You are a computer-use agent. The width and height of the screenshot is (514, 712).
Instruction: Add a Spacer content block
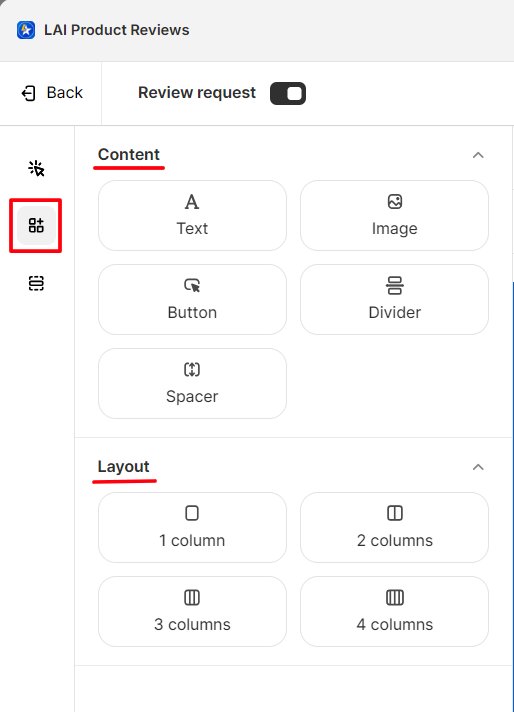[192, 383]
